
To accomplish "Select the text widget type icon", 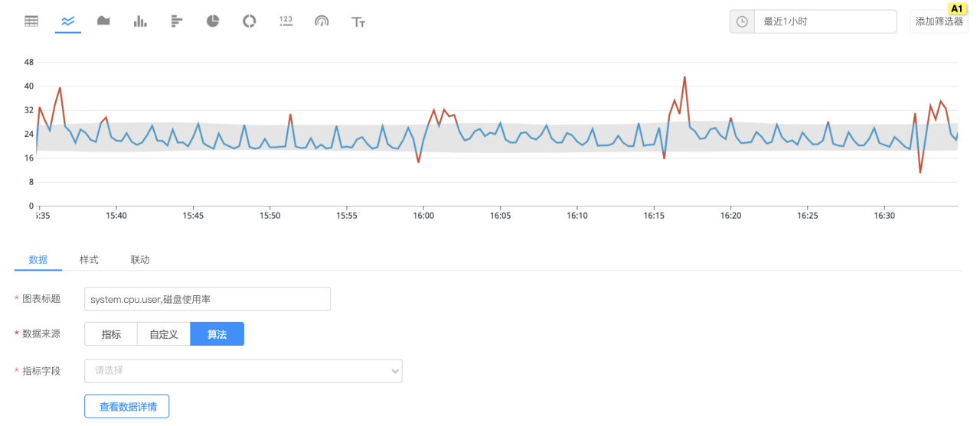I will (x=358, y=21).
